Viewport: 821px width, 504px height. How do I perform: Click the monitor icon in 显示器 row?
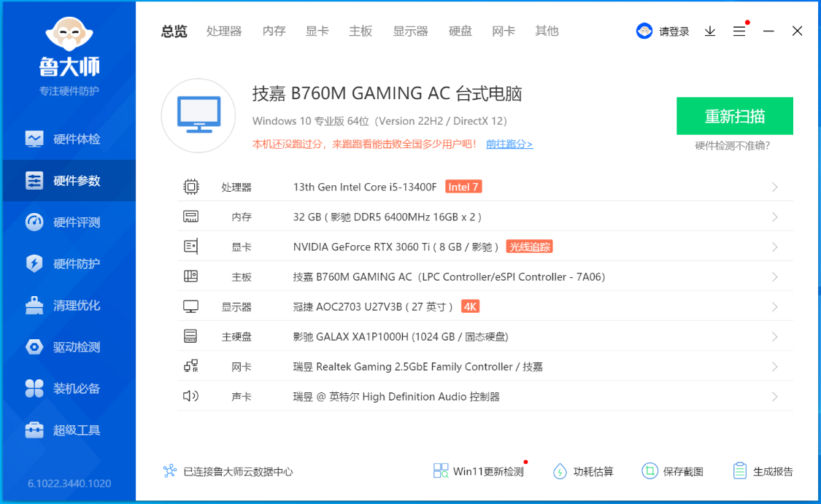(190, 306)
